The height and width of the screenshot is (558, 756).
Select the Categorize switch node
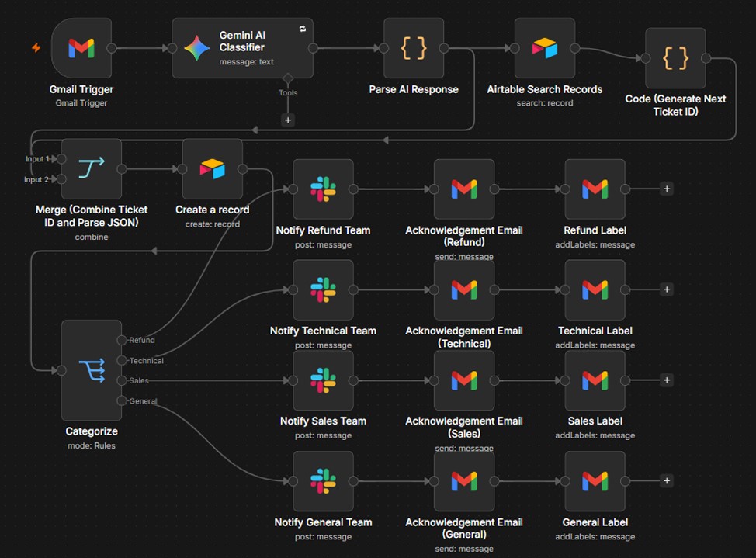pos(92,370)
